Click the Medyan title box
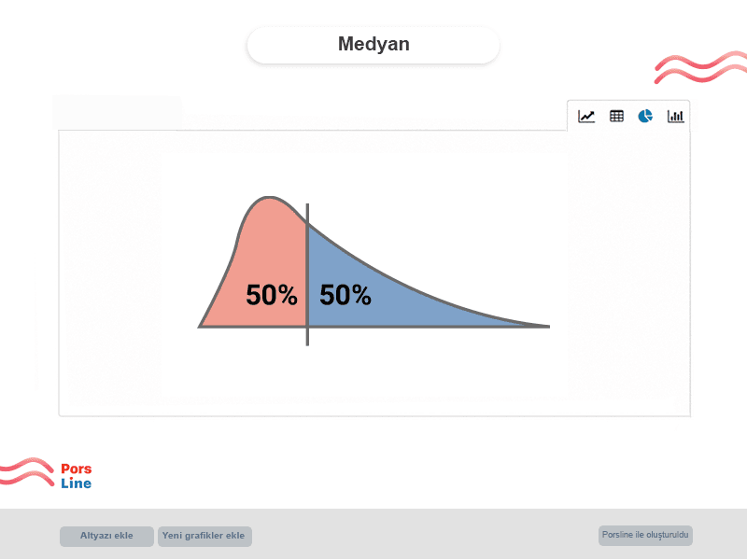The width and height of the screenshot is (747, 560). (373, 45)
